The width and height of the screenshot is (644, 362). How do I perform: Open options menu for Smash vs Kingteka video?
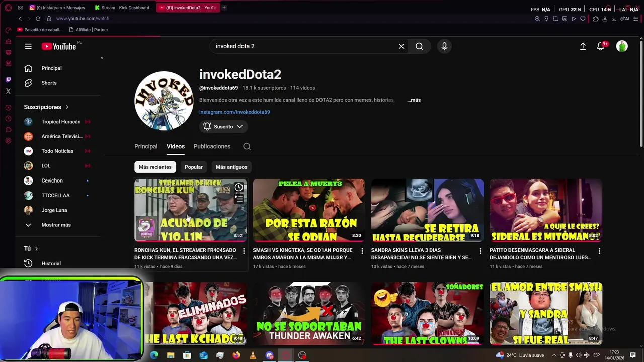tap(362, 250)
